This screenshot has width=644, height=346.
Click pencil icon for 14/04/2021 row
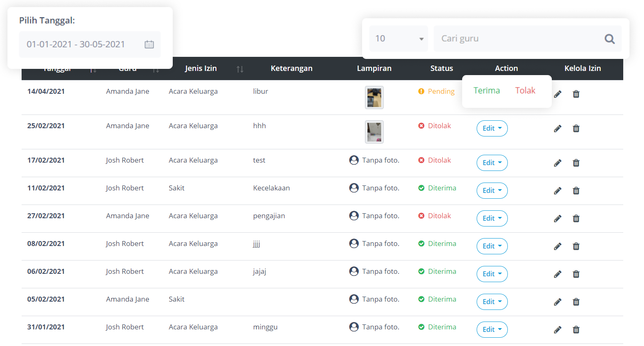[x=558, y=94]
